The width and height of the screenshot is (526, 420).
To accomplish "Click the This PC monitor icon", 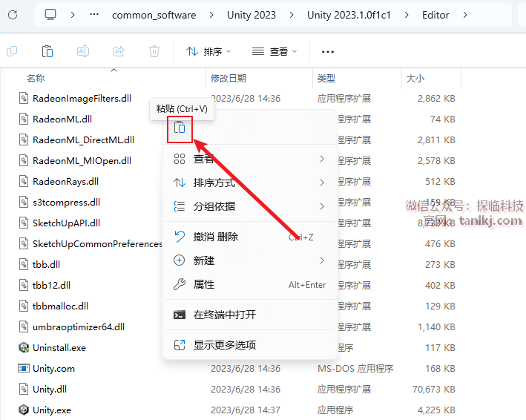I will [x=50, y=14].
